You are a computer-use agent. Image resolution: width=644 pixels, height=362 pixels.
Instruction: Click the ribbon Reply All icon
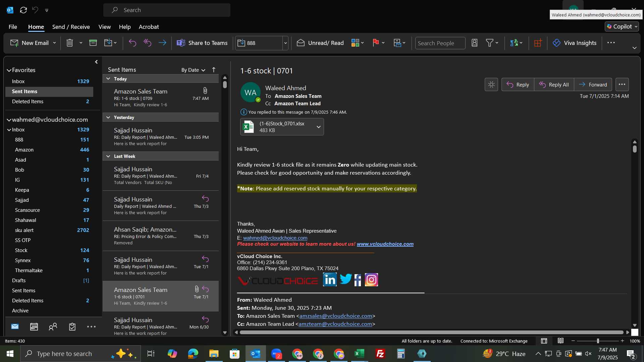[148, 43]
